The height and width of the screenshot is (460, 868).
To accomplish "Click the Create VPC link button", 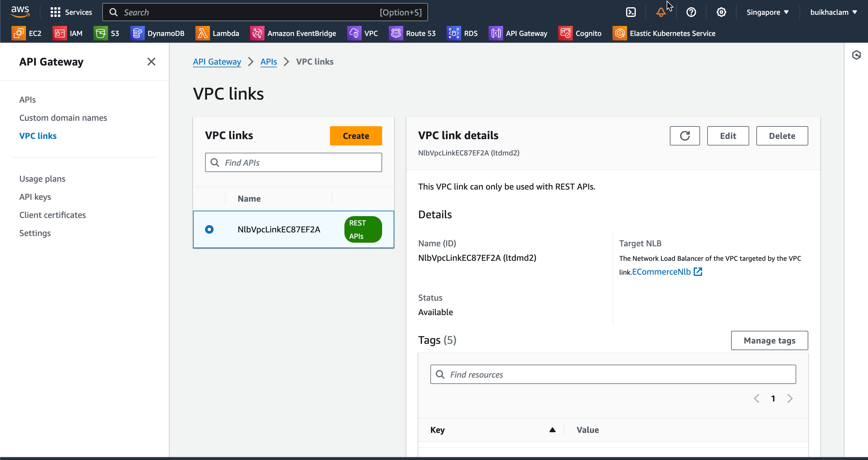I will [356, 136].
